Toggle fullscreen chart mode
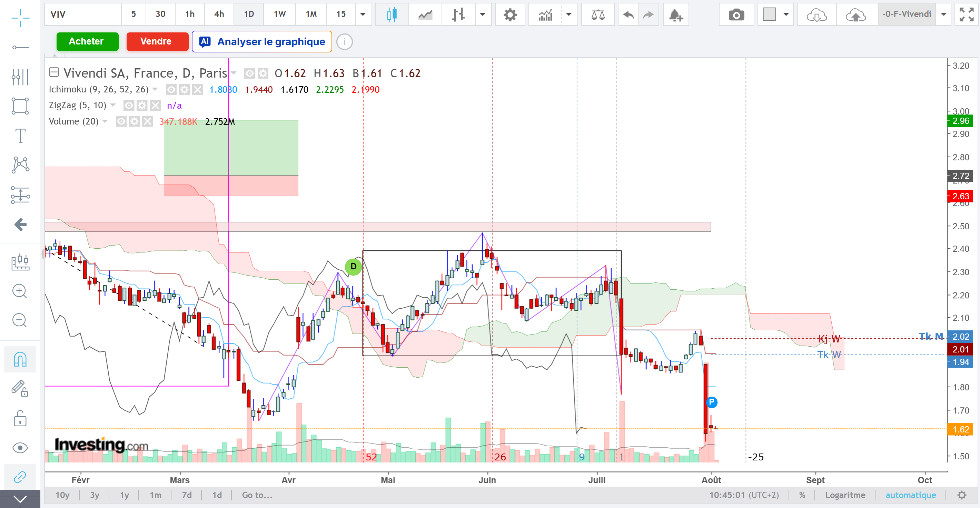 click(x=967, y=14)
